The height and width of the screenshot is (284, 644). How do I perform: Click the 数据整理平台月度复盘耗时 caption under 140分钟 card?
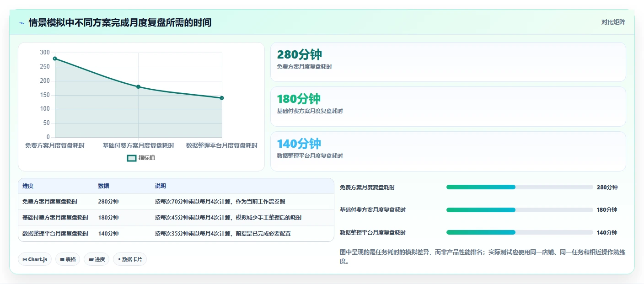[310, 156]
